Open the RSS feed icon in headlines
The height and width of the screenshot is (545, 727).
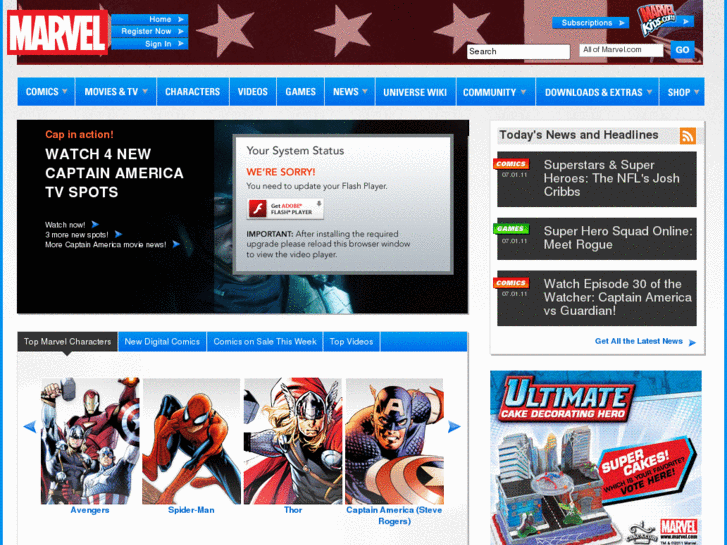tap(688, 136)
